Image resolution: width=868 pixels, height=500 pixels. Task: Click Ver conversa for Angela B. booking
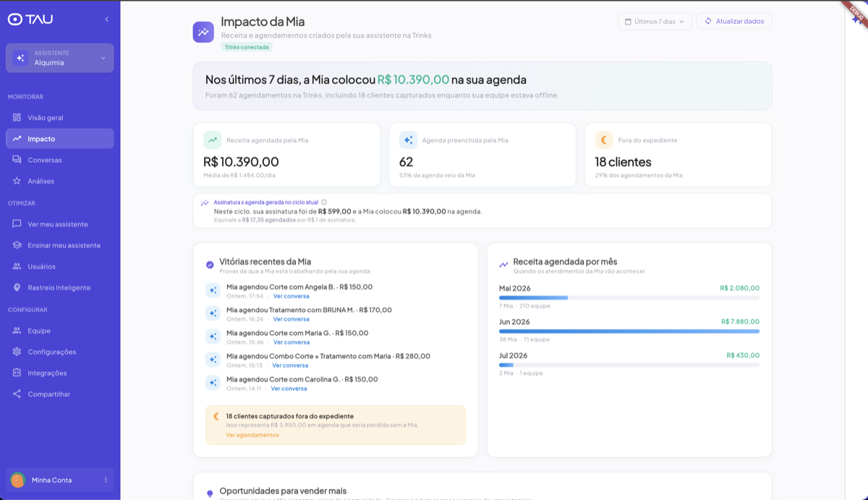(x=292, y=296)
